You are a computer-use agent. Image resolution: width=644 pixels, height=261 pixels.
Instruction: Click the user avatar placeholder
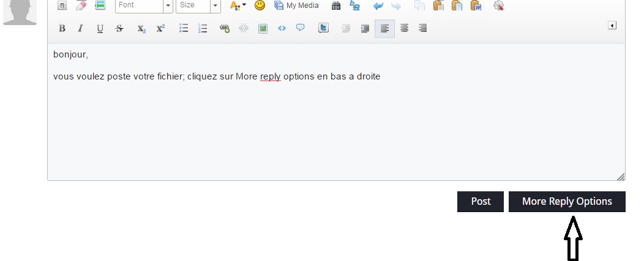20,12
